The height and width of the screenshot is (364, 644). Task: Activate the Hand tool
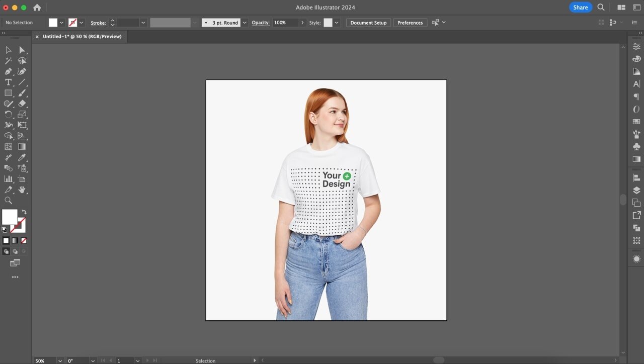click(x=22, y=190)
